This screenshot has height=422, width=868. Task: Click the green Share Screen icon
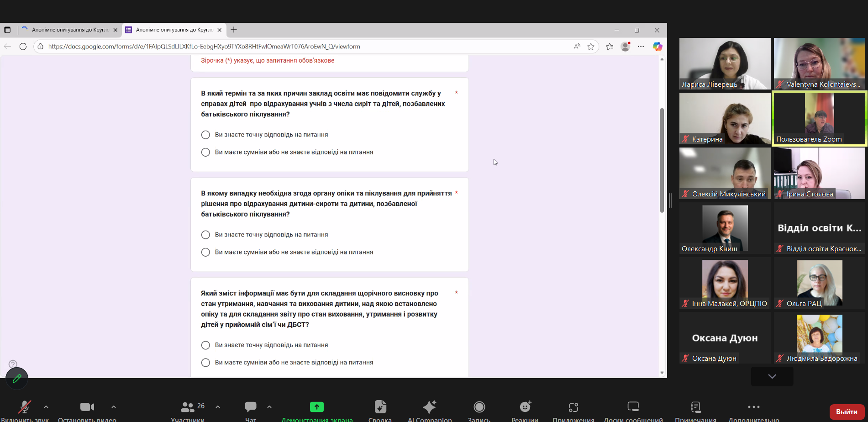point(316,407)
